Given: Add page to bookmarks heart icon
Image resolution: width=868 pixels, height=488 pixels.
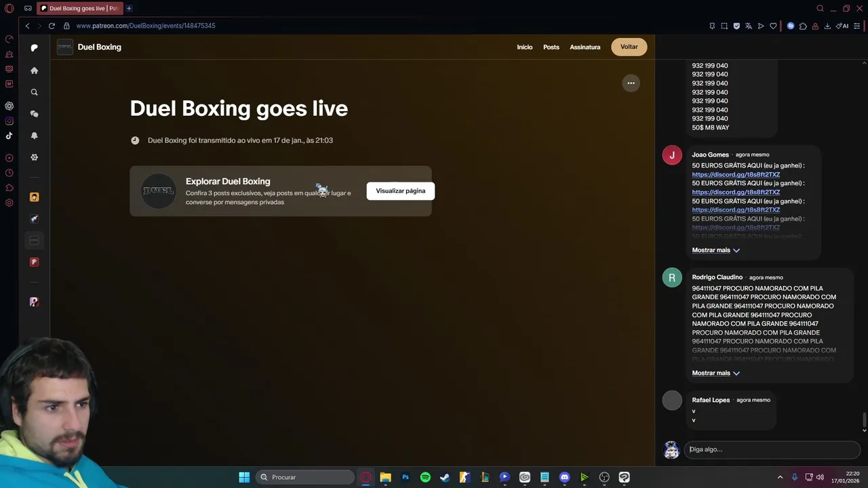Looking at the screenshot, I should [773, 26].
